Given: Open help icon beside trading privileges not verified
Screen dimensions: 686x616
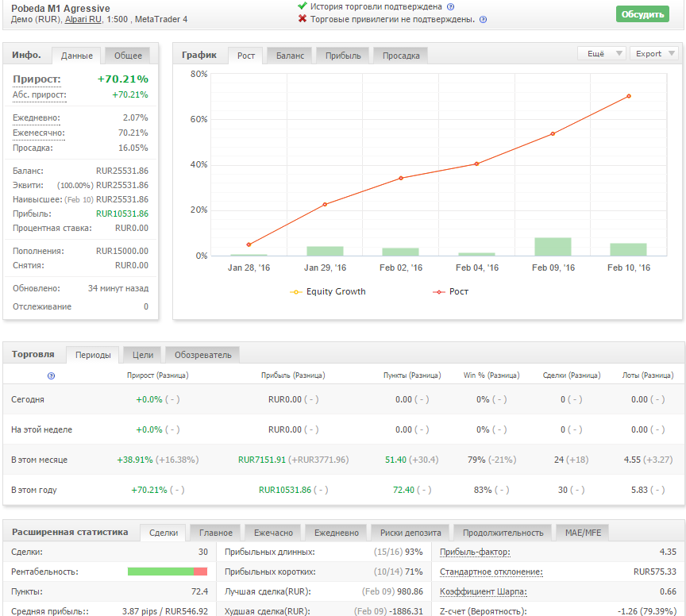Looking at the screenshot, I should [483, 19].
